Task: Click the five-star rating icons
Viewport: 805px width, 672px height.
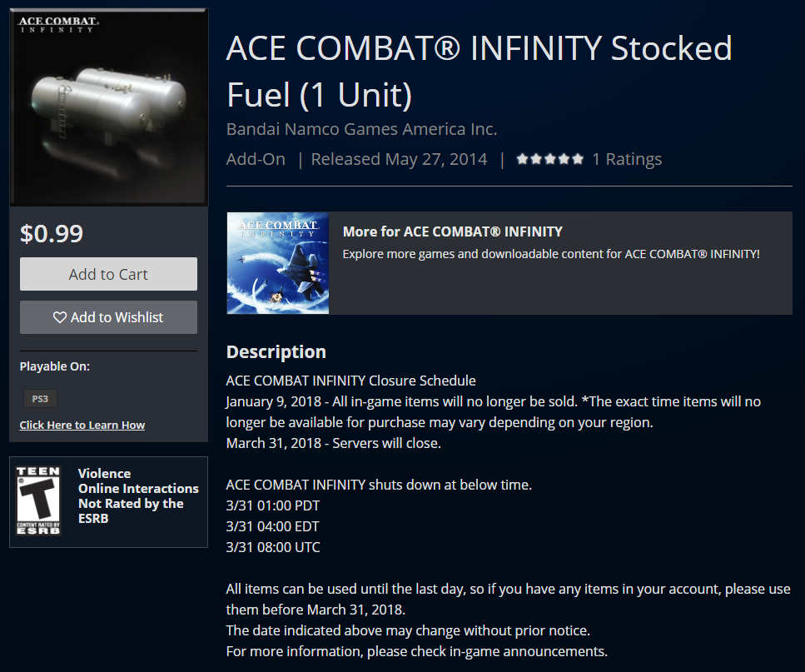Action: click(549, 159)
